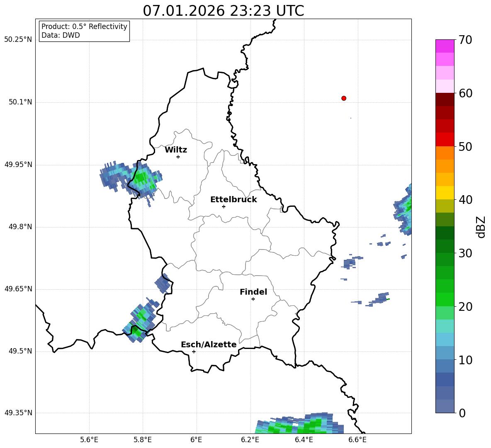Click the 6°E longitude label
The width and height of the screenshot is (491, 448).
(196, 440)
